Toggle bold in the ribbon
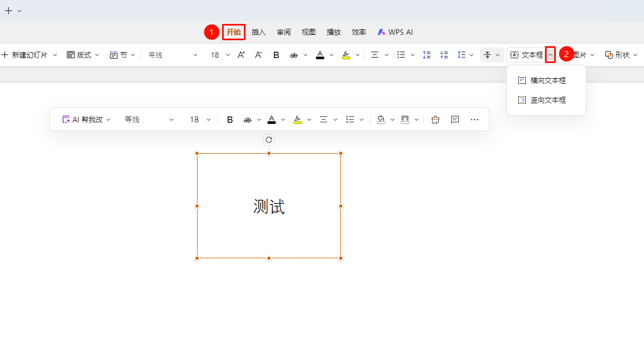The width and height of the screenshot is (644, 349). [276, 55]
